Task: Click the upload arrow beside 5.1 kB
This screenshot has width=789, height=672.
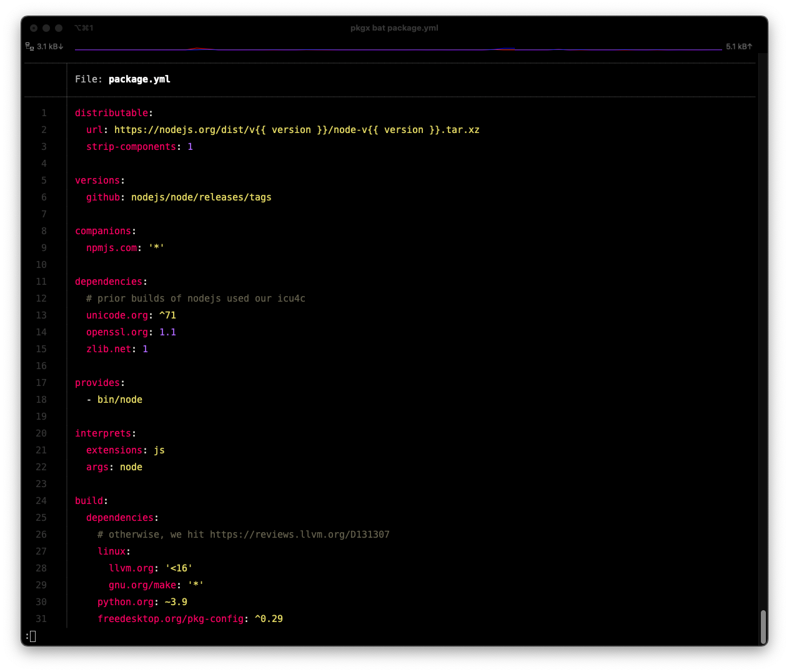Action: point(749,46)
